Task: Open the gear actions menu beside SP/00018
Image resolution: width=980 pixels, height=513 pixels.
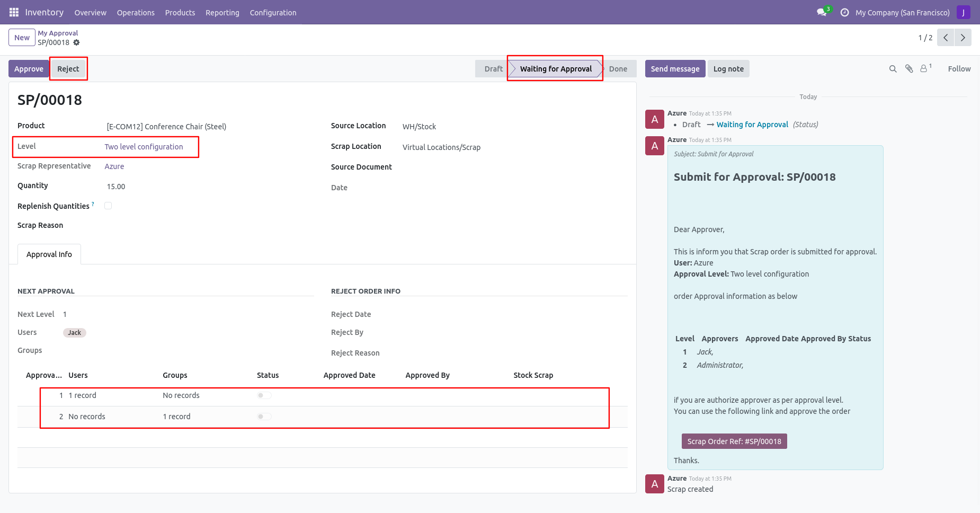Action: pyautogui.click(x=76, y=42)
